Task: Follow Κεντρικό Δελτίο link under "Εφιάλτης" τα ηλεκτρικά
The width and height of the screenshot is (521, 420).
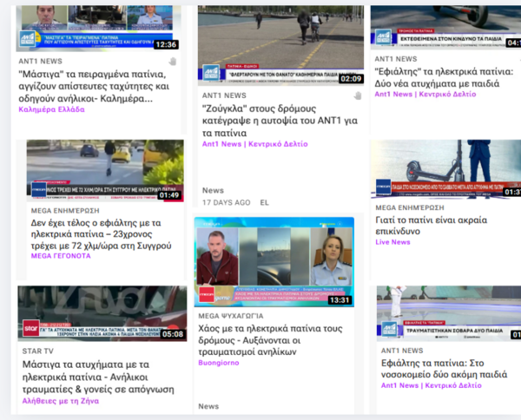Action: click(x=425, y=95)
